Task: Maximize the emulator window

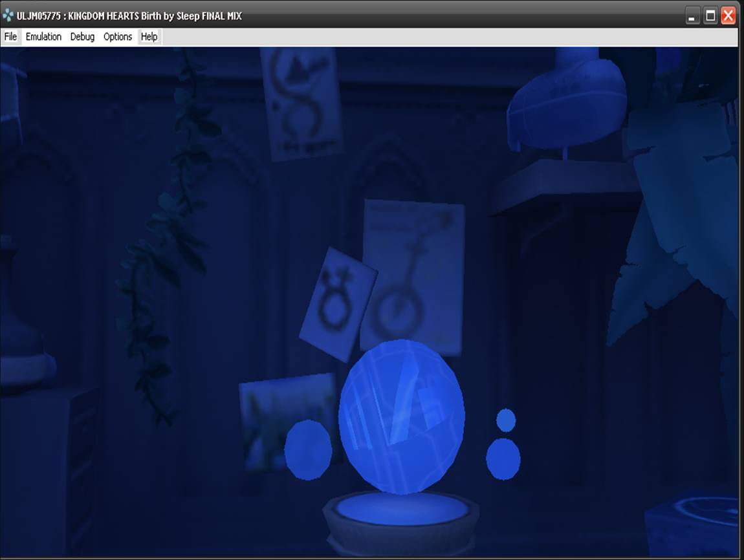Action: pyautogui.click(x=710, y=16)
